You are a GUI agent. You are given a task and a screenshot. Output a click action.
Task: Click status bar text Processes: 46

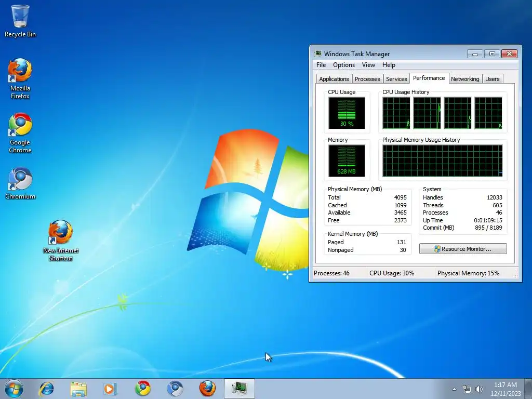[331, 273]
